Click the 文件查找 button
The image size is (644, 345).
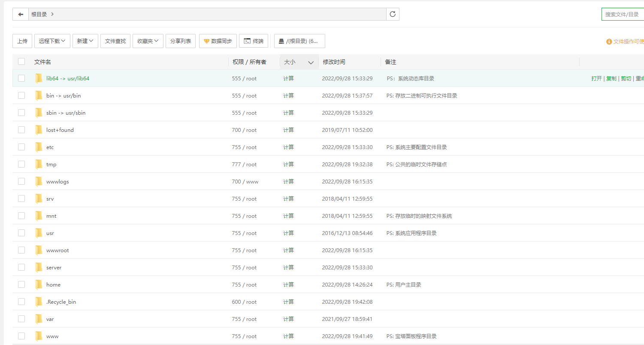point(115,41)
